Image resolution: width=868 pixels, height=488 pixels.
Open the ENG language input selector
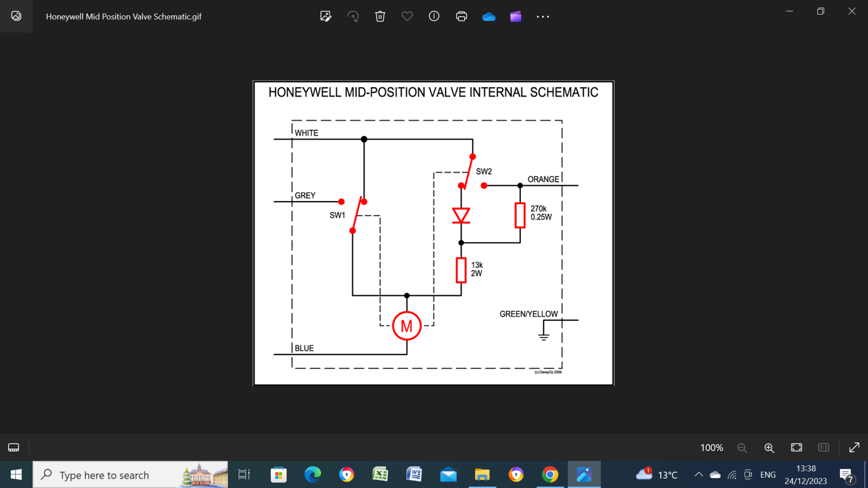[768, 475]
